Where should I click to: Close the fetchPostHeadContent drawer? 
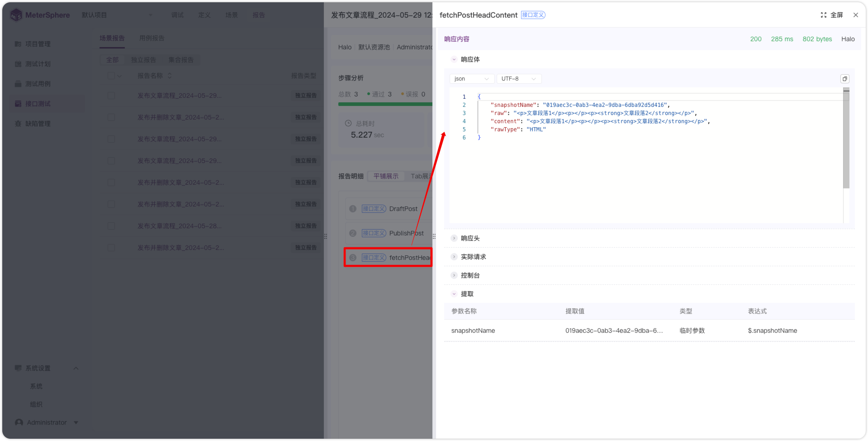(856, 15)
